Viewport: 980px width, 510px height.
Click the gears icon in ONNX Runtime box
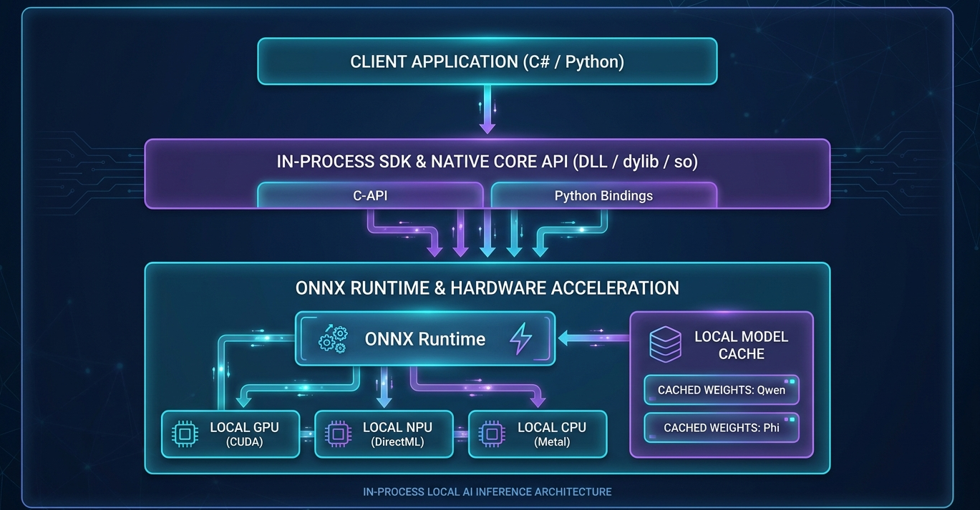pos(332,338)
